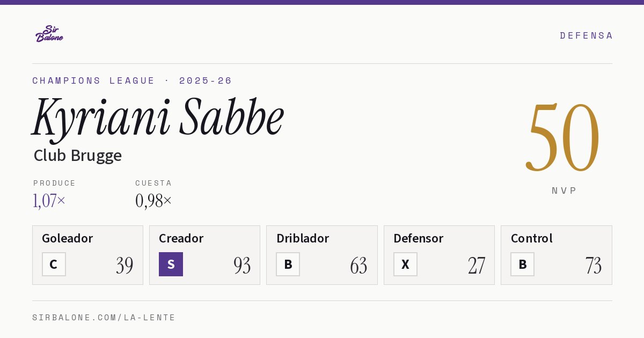Click the DEFENSA position label
The height and width of the screenshot is (338, 644).
(x=586, y=35)
